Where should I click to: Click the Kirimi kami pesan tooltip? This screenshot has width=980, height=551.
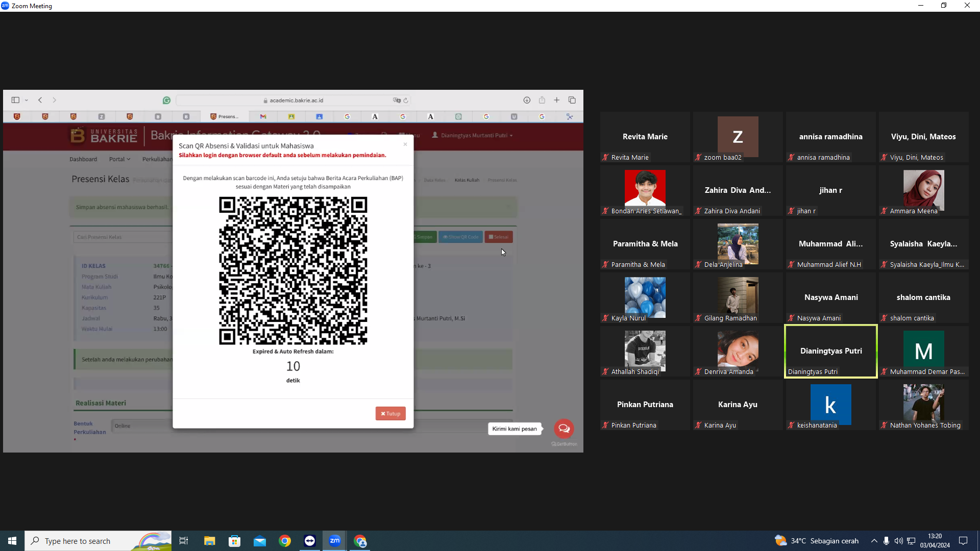click(x=514, y=429)
